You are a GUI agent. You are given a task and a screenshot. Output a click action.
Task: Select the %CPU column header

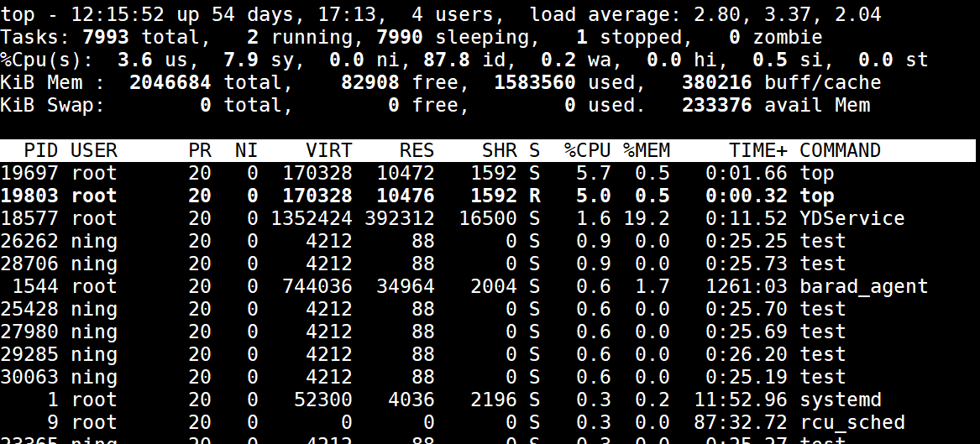pyautogui.click(x=587, y=150)
